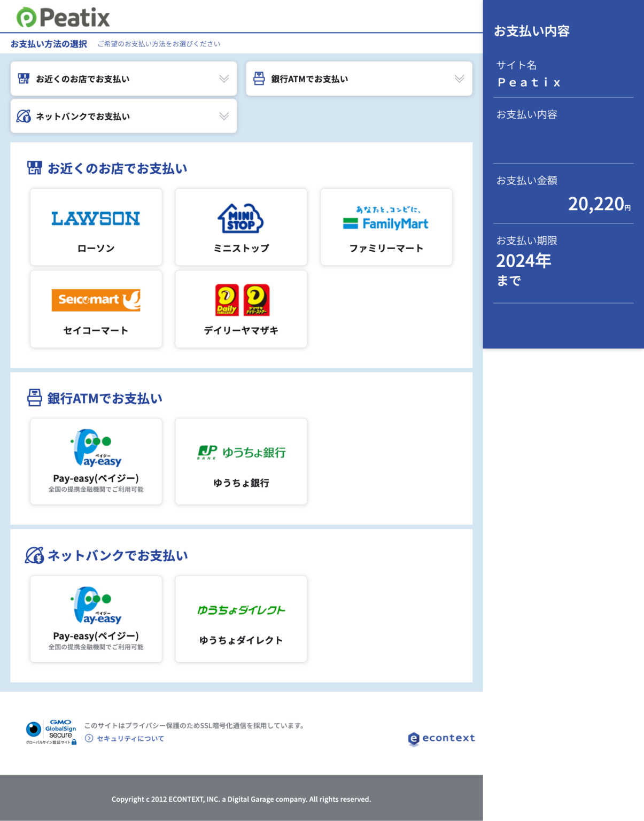The height and width of the screenshot is (821, 644).
Task: Click the お支払い方法の選択 header label
Action: point(47,43)
